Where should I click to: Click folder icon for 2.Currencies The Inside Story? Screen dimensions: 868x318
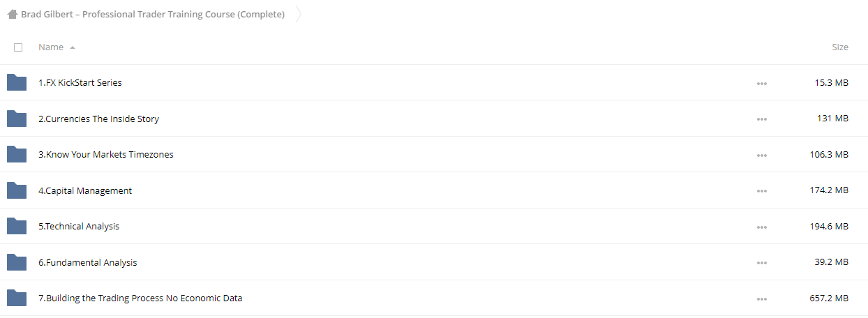pyautogui.click(x=17, y=119)
